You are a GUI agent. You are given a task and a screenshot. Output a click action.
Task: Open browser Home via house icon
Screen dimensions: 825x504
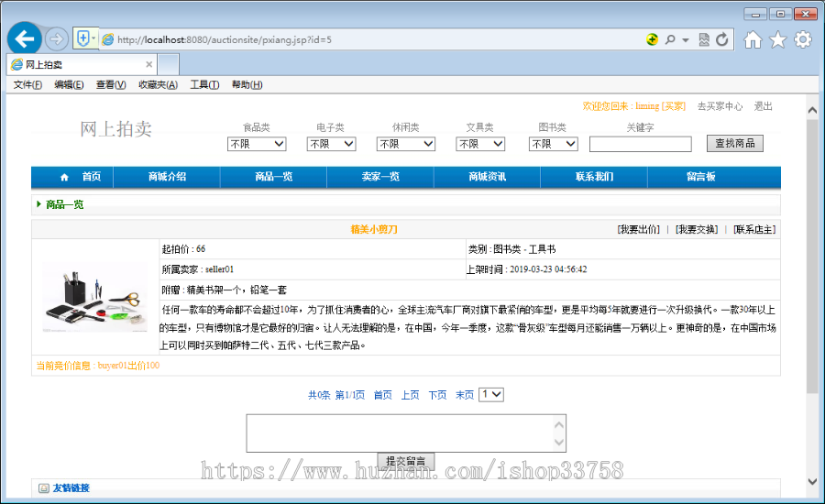[753, 39]
